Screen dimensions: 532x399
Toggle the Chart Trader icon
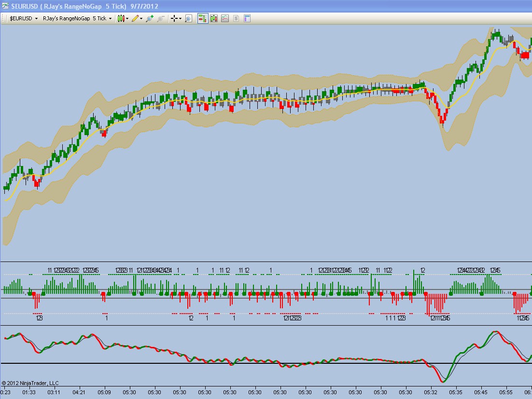[203, 18]
